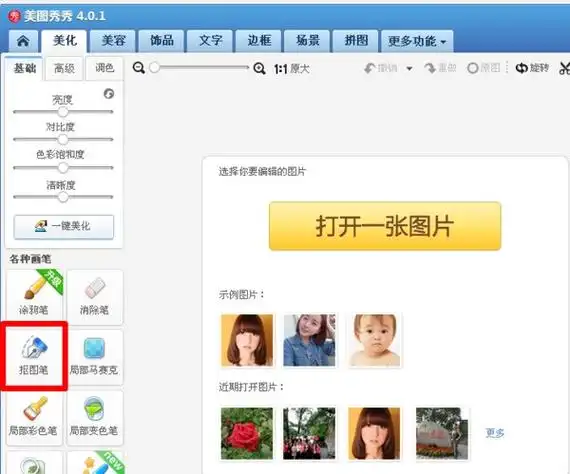Select the 消除笔 eraser tool
The width and height of the screenshot is (570, 474).
[95, 297]
